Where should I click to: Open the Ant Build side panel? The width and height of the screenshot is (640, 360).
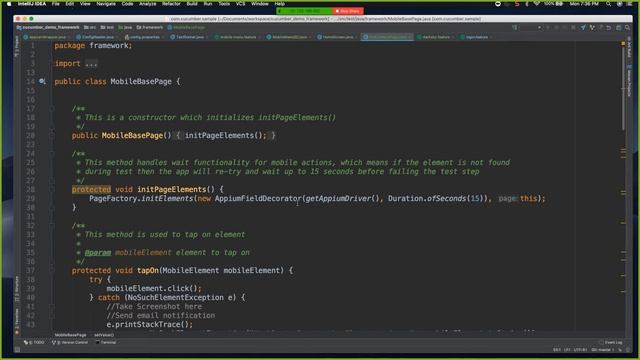click(629, 47)
